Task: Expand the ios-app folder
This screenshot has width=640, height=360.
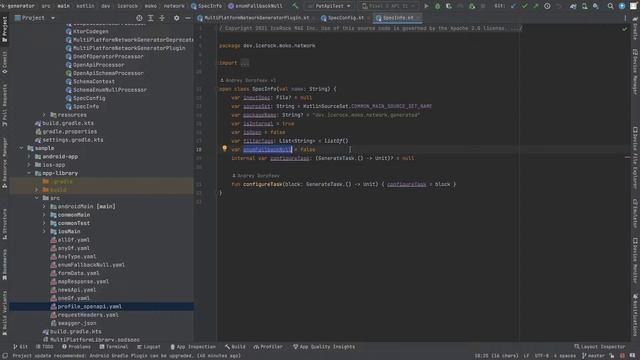Action: [29, 165]
